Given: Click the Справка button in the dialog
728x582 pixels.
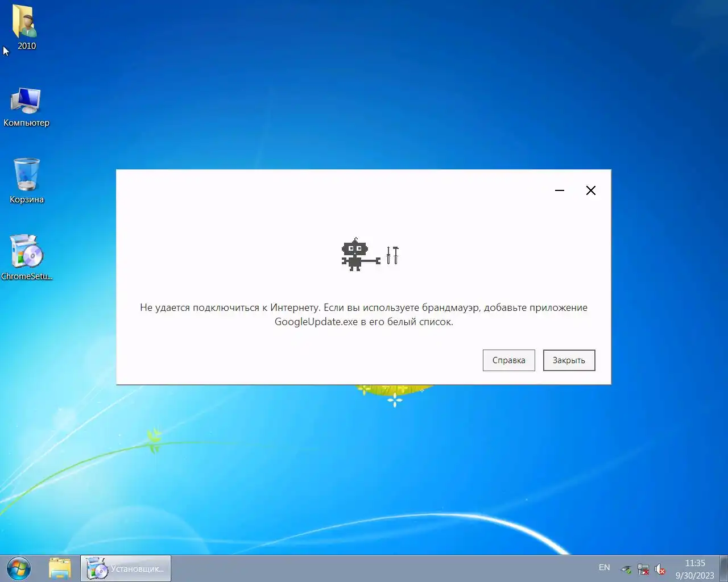Looking at the screenshot, I should pyautogui.click(x=508, y=360).
